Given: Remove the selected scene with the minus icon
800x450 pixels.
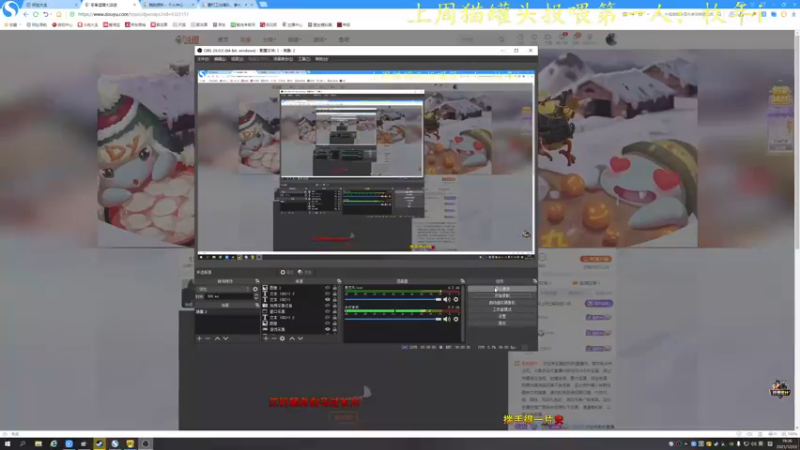Looking at the screenshot, I should click(x=208, y=338).
